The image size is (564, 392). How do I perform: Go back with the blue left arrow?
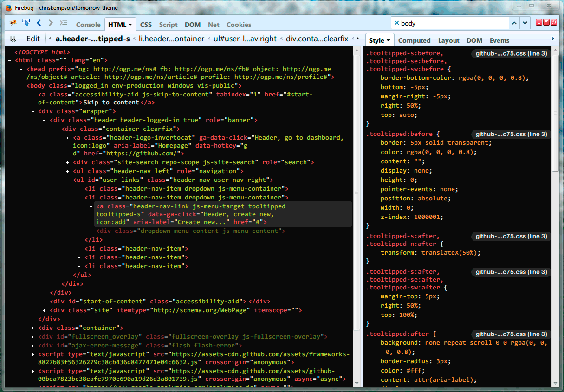pyautogui.click(x=39, y=23)
